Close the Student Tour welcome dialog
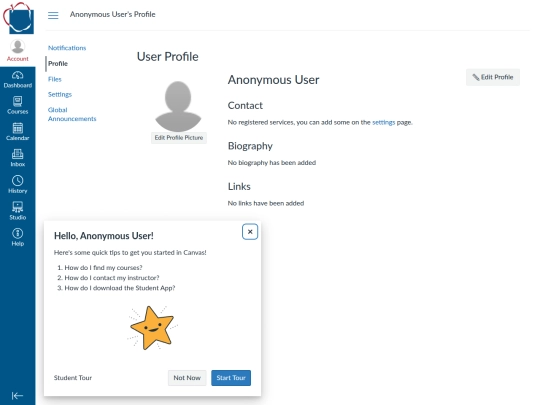The image size is (540, 405). pos(250,232)
